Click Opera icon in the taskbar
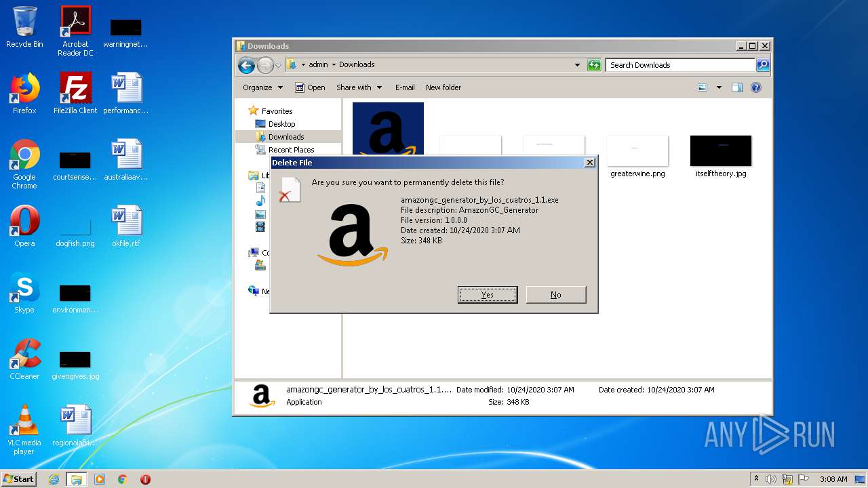 (x=145, y=479)
